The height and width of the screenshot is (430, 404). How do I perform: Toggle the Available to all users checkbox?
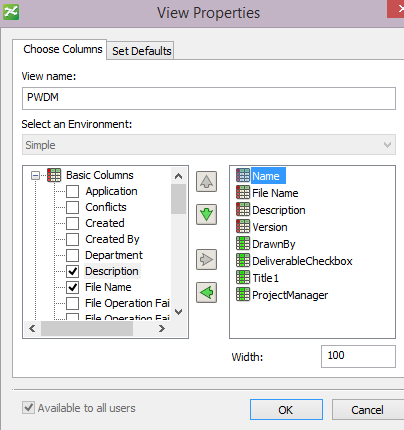point(28,407)
